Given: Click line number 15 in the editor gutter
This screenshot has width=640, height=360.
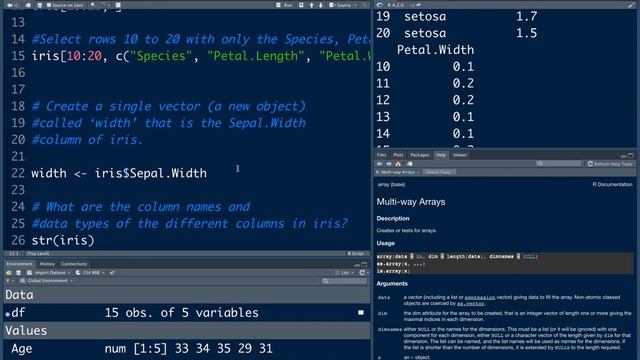Looking at the screenshot, I should pos(18,56).
